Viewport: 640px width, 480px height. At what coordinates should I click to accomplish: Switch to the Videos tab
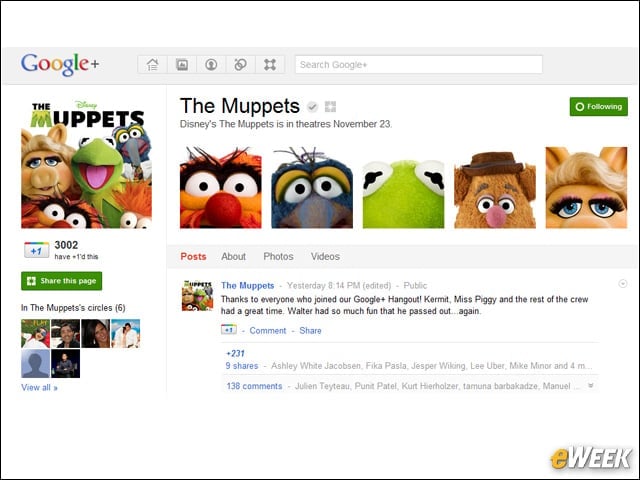[325, 256]
